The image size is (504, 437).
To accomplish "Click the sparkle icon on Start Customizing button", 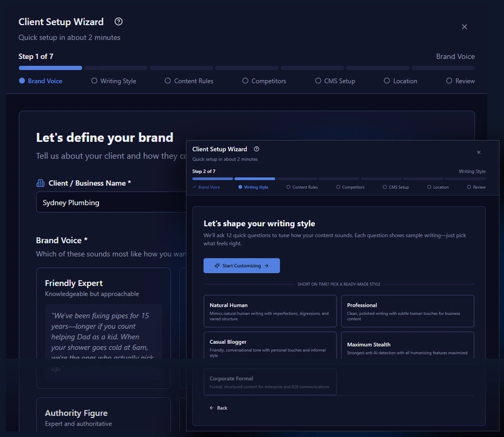I will (x=217, y=266).
